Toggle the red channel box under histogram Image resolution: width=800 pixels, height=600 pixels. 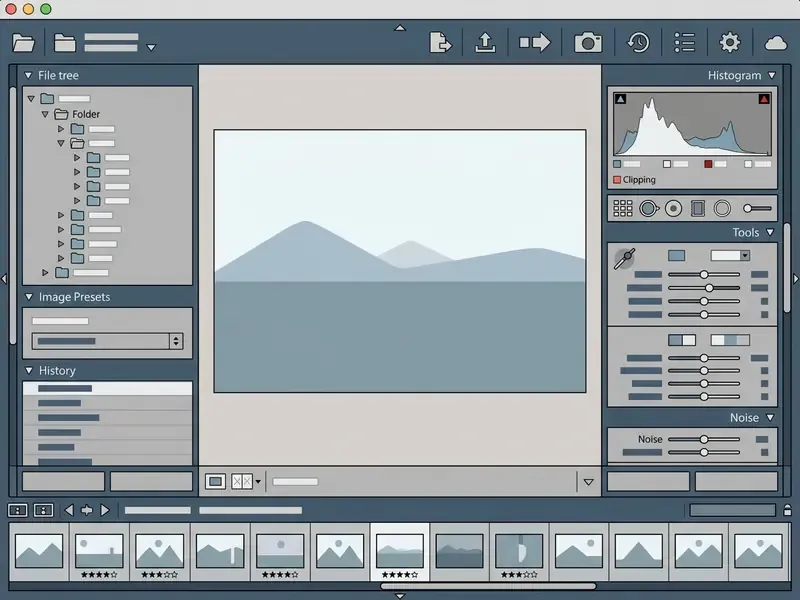coord(708,164)
